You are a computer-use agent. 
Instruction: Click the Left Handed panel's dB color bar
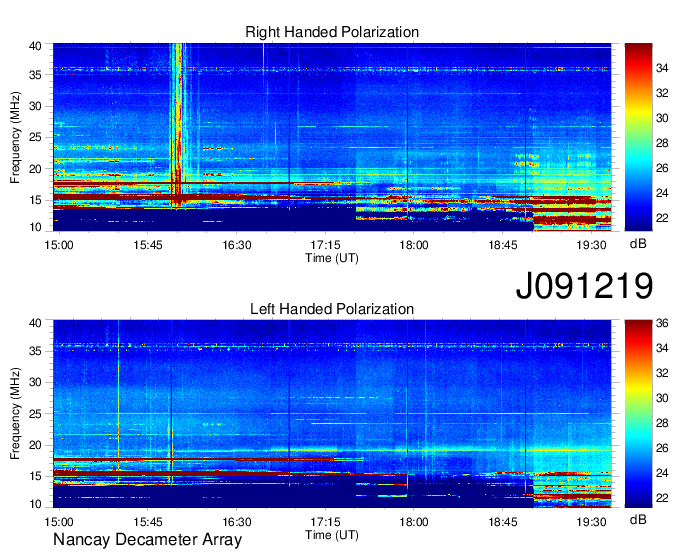pos(638,414)
